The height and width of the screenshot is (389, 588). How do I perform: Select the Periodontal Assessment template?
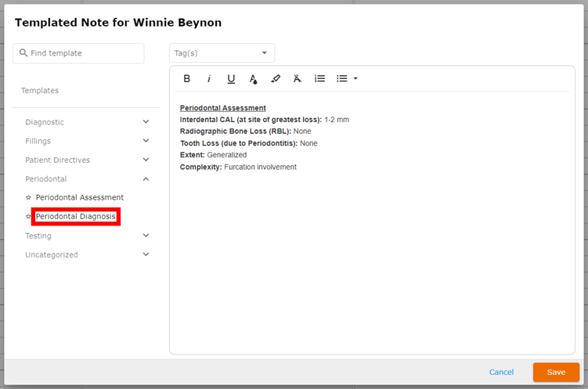point(80,197)
